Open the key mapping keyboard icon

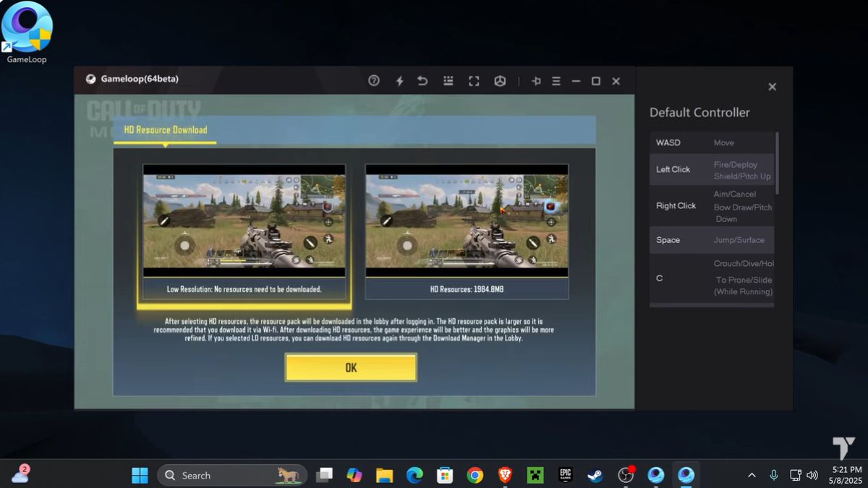(448, 81)
